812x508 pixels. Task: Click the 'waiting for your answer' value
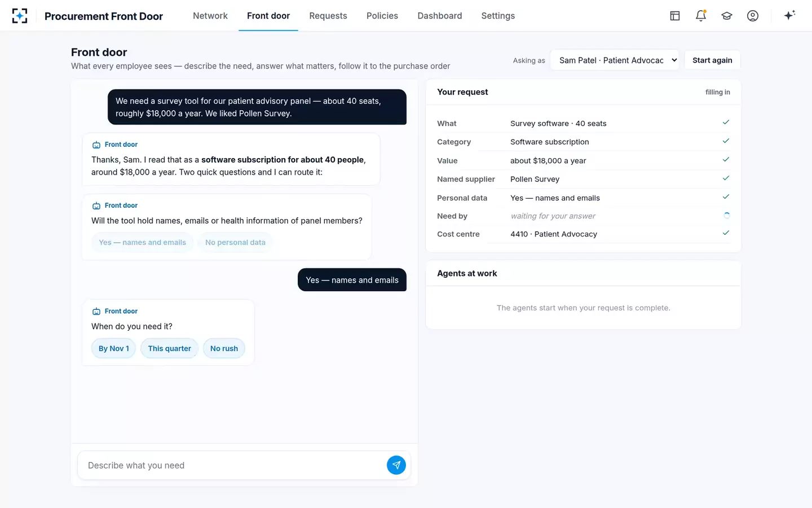pos(553,216)
